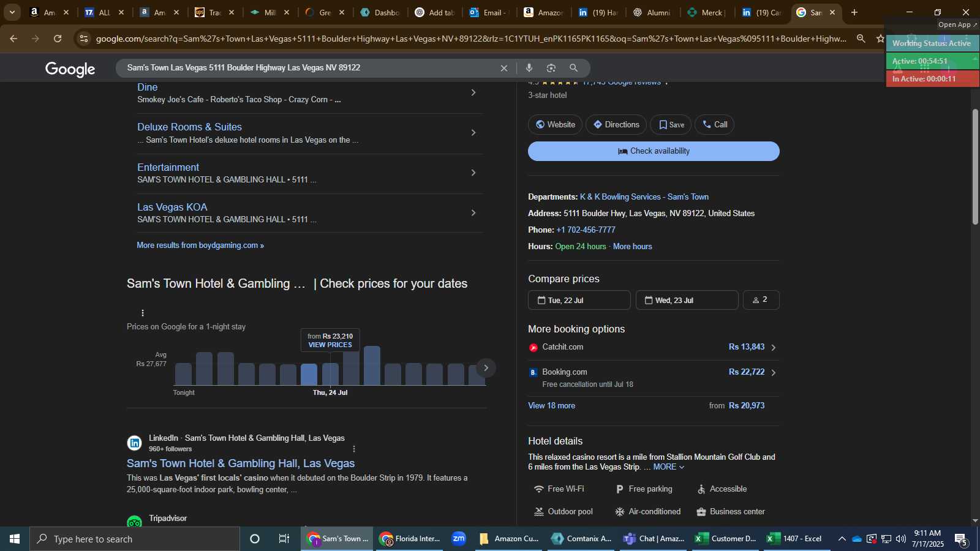The width and height of the screenshot is (980, 551).
Task: Open Chat Amazon Teams window from taskbar
Action: 654,539
